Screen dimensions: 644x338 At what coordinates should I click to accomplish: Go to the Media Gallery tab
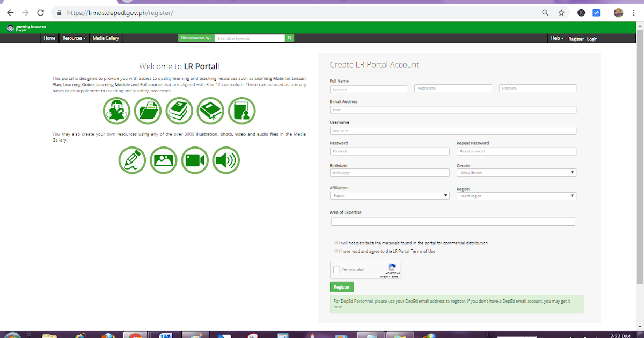[x=105, y=38]
